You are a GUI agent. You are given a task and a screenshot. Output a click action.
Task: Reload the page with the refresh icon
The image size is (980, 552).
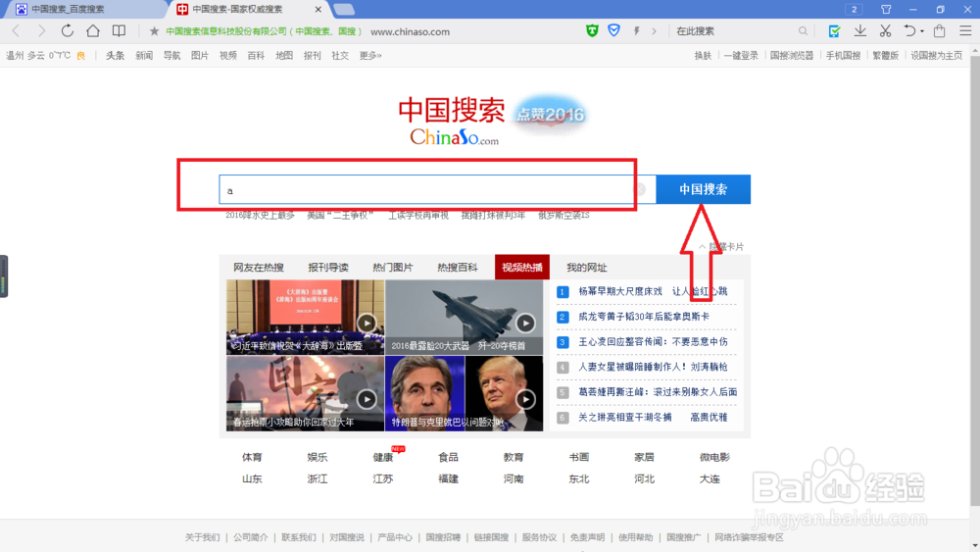67,30
